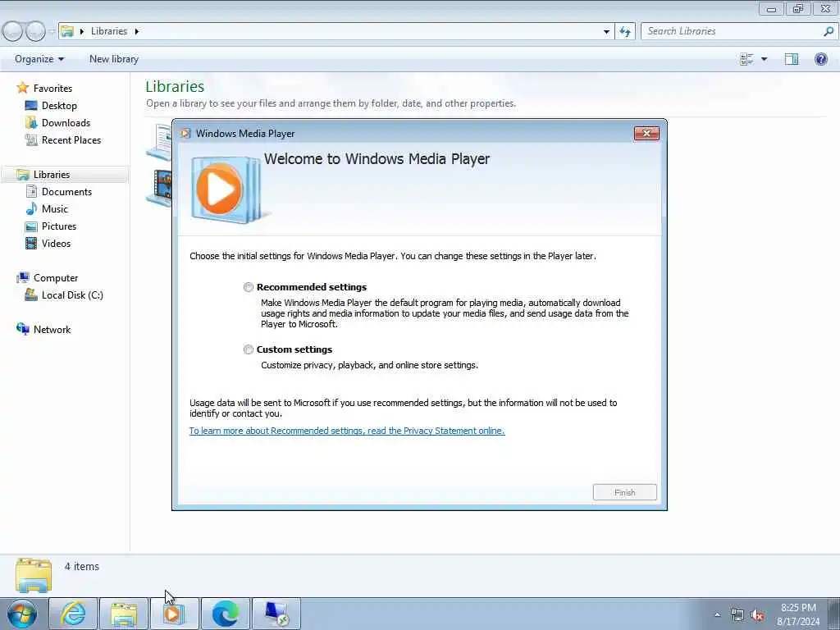This screenshot has width=840, height=630.
Task: Open Music library in navigation pane
Action: (x=55, y=209)
